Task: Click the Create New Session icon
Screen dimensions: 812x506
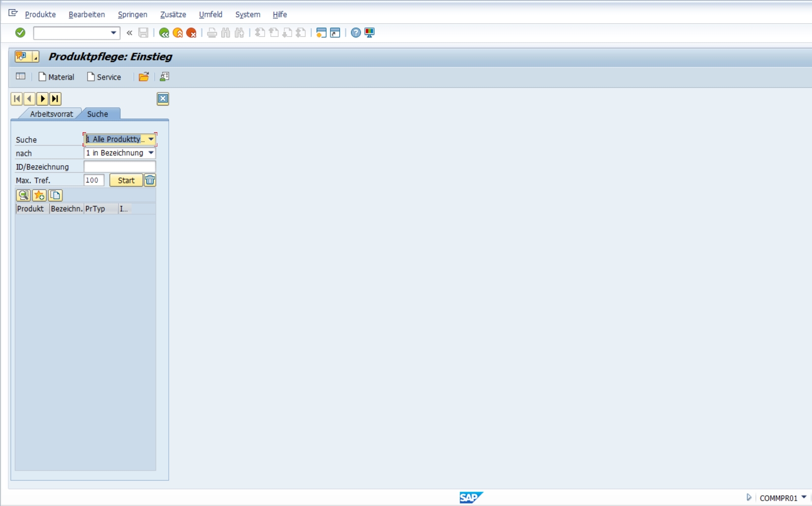Action: click(321, 33)
